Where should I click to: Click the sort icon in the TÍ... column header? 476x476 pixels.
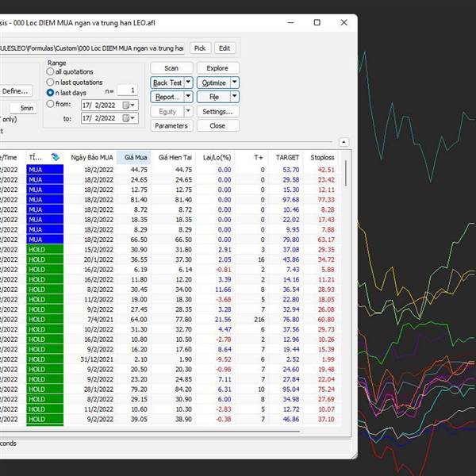55,157
